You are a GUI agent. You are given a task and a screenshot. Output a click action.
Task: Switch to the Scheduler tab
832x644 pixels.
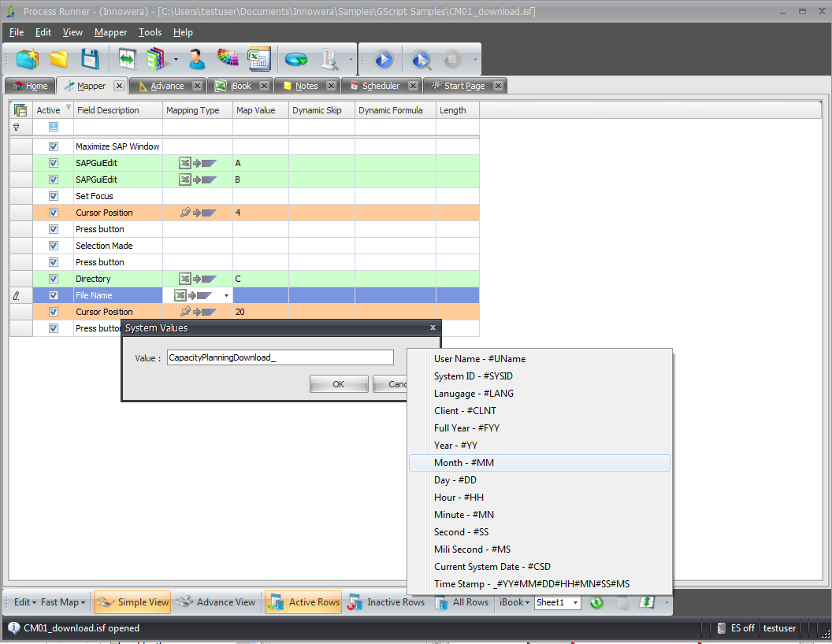(x=381, y=86)
